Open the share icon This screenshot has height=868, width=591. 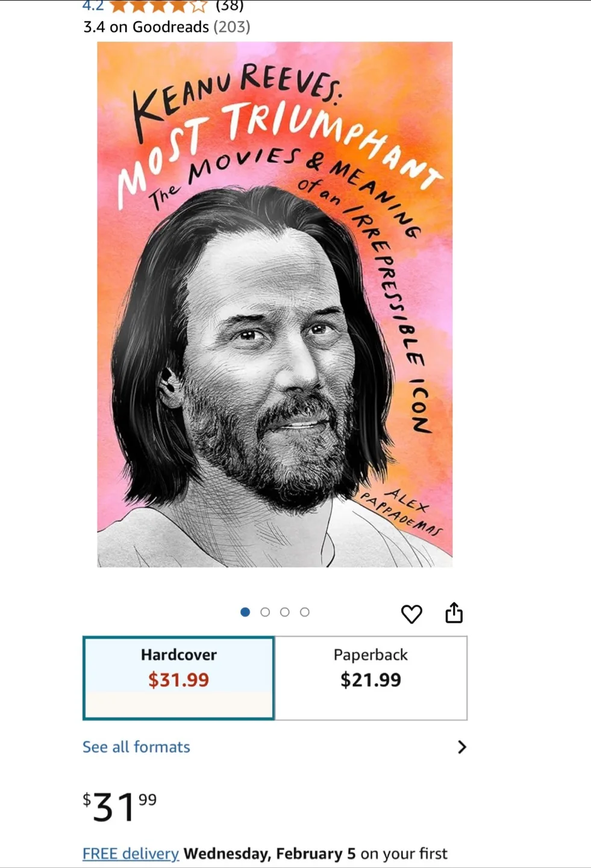pyautogui.click(x=454, y=612)
